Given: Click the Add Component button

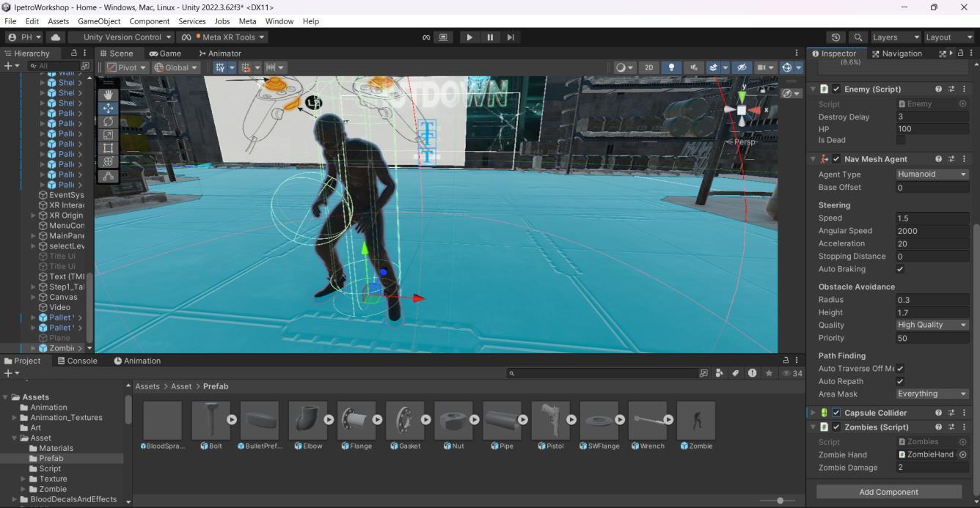Looking at the screenshot, I should 888,492.
